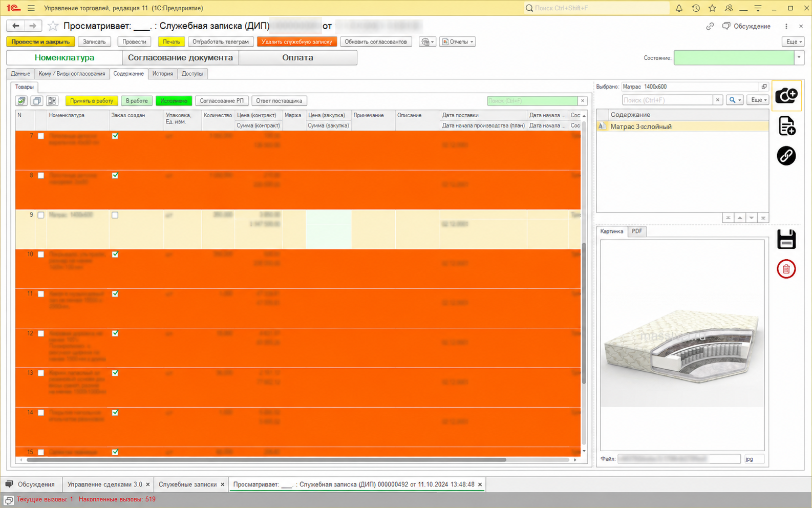The image size is (812, 508).
Task: Open the История tab
Action: coord(163,74)
